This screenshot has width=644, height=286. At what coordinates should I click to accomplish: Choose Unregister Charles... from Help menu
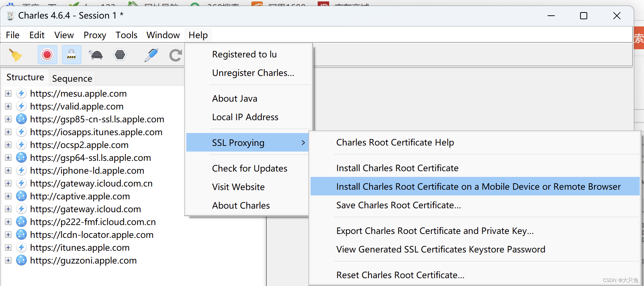coord(248,73)
